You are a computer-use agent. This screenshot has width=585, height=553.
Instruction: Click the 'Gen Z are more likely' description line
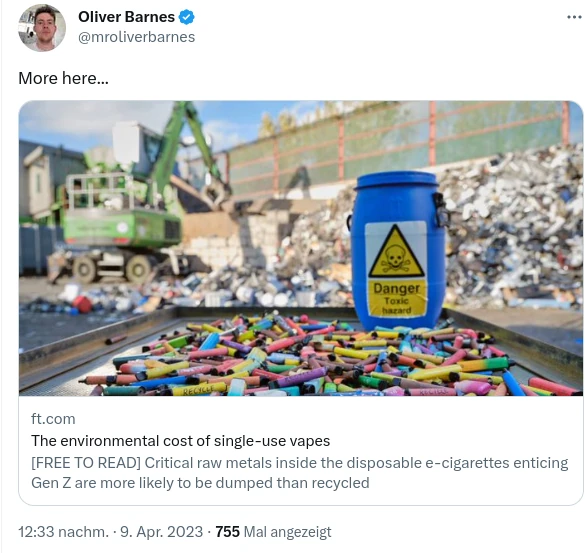[200, 483]
